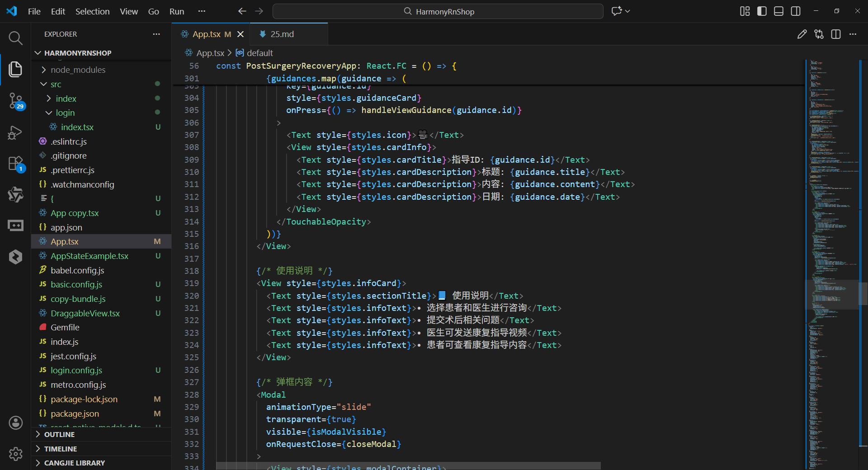Open the Explorer view icon

tap(15, 69)
